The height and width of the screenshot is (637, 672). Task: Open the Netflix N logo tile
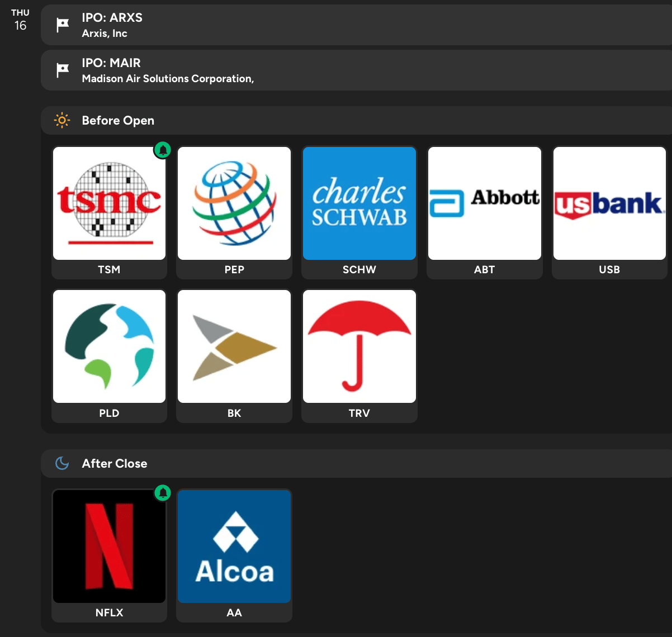[109, 546]
